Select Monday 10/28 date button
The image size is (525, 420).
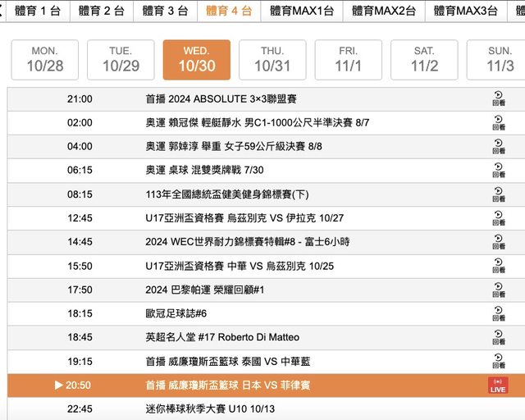click(45, 60)
